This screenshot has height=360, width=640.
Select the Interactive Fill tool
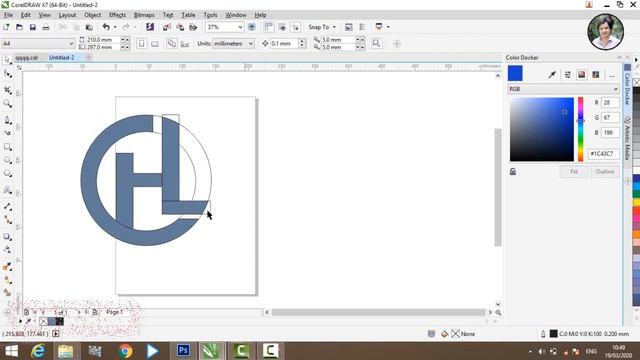click(x=7, y=280)
